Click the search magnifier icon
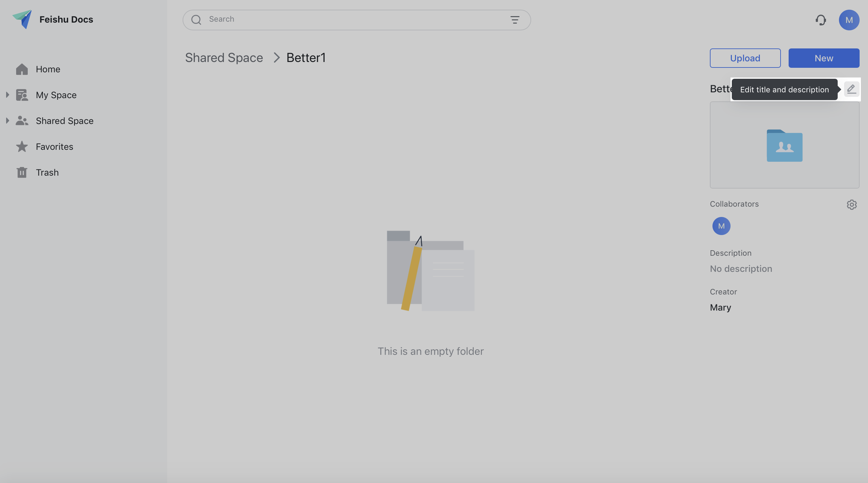This screenshot has height=483, width=868. coord(196,20)
